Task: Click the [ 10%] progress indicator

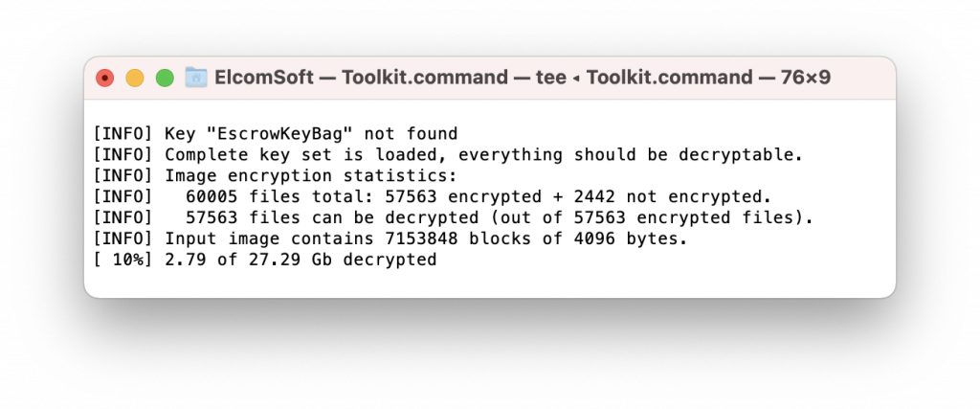Action: [122, 260]
